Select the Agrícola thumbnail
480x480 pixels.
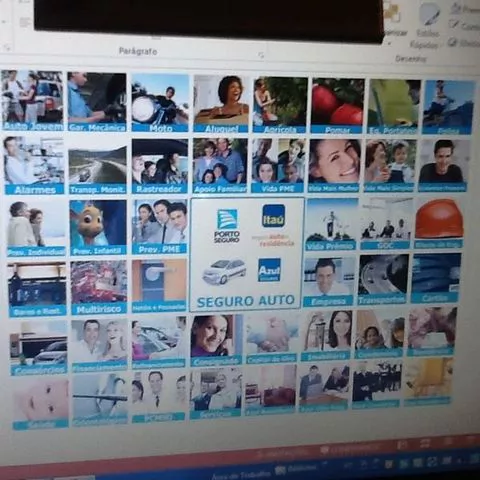coord(280,105)
